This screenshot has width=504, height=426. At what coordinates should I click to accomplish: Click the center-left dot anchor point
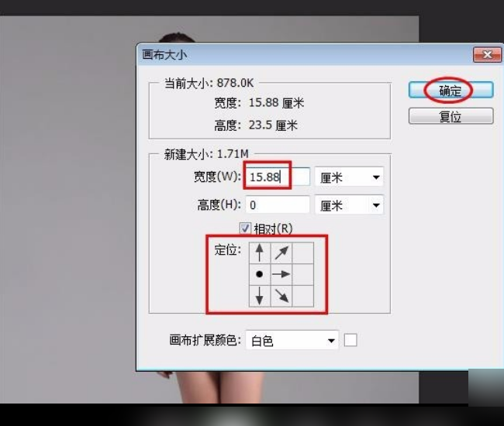point(260,274)
